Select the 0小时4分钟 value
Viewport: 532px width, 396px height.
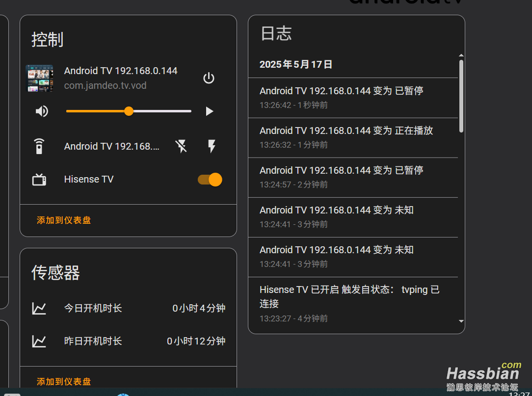point(199,308)
